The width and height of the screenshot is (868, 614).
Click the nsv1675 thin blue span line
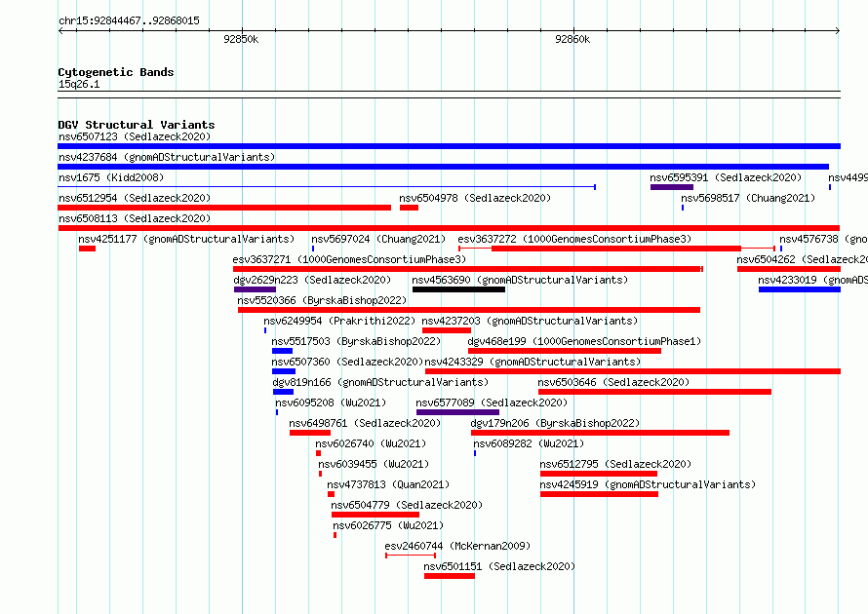click(x=327, y=187)
